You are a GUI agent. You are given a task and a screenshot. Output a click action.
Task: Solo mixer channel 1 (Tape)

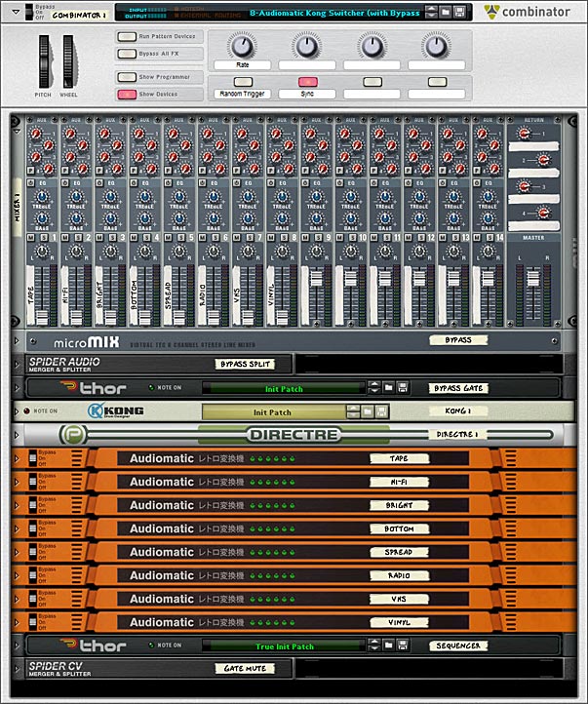pos(45,238)
